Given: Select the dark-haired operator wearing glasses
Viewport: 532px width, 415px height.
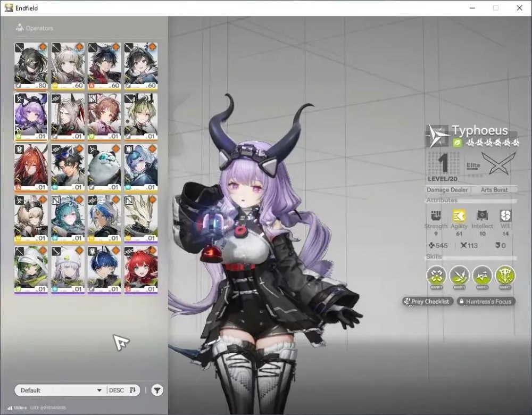Looking at the screenshot, I should pos(68,168).
